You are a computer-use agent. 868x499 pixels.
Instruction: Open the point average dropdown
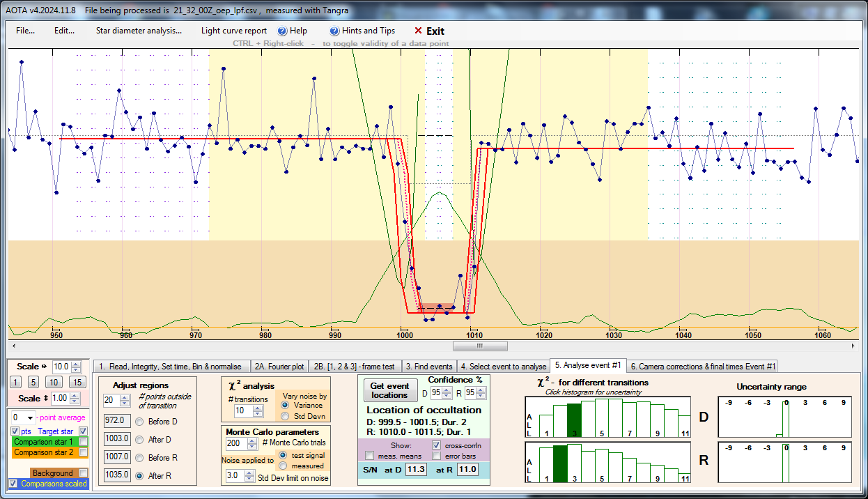[x=31, y=417]
